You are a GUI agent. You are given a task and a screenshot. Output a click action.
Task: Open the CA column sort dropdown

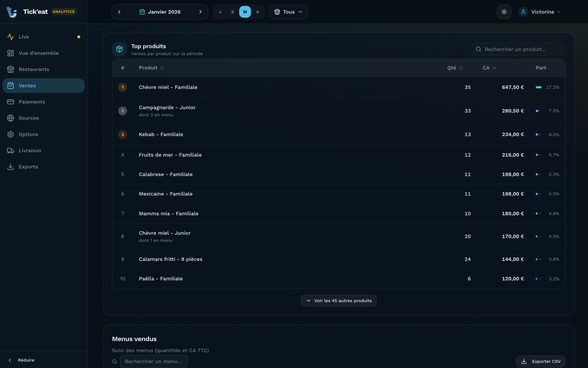click(489, 68)
